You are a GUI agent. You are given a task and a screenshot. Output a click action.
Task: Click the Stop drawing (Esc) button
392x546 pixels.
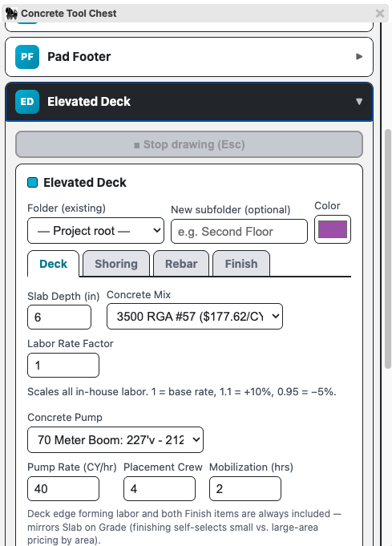pyautogui.click(x=189, y=144)
